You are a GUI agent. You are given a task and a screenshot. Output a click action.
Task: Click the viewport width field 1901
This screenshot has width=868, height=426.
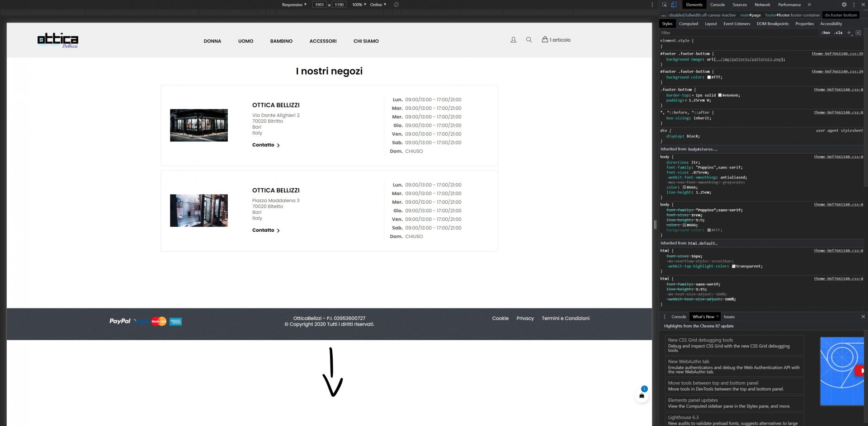coord(320,5)
